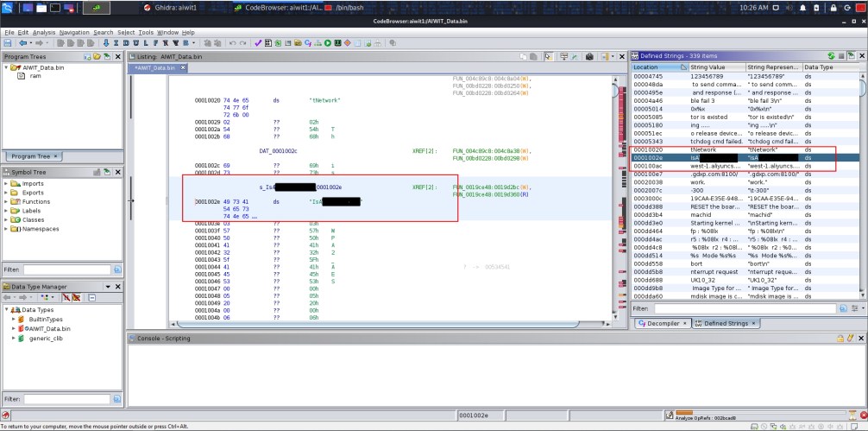Toggle the Data Type Manager filter arrays icon
The width and height of the screenshot is (868, 431).
pos(65,297)
